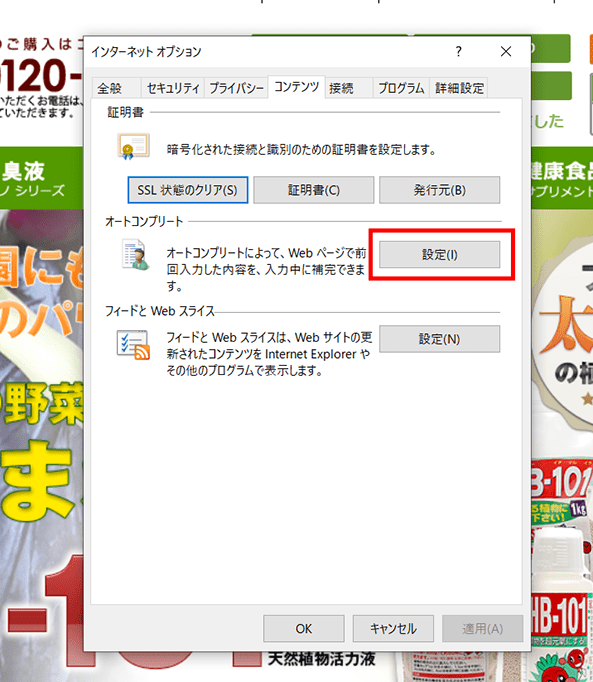This screenshot has height=682, width=593.
Task: Select the プライバシー tab
Action: click(236, 88)
